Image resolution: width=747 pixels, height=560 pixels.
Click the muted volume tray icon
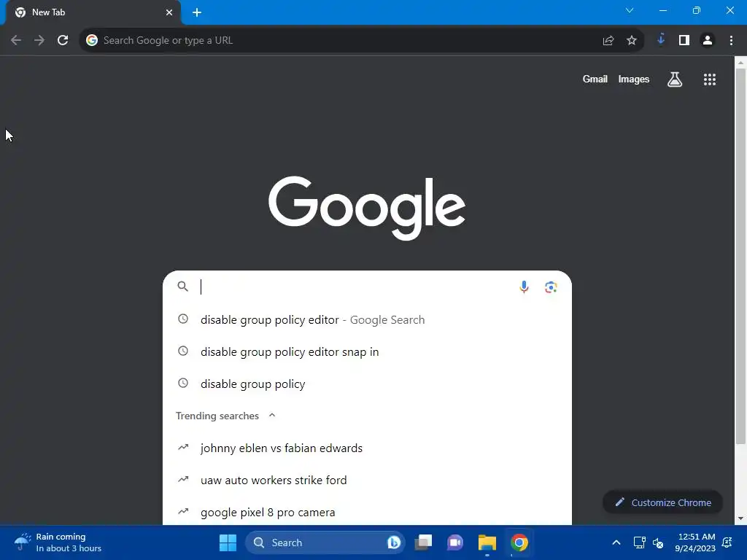point(659,542)
